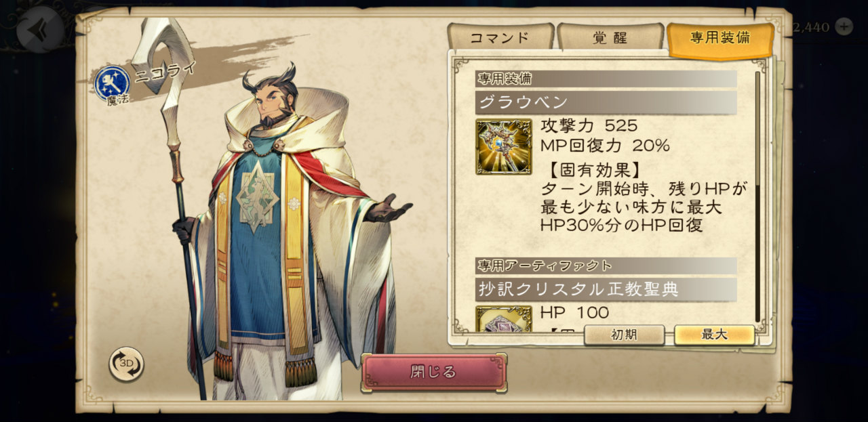868x422 pixels.
Task: Tap the 専用装備 section header in panel
Action: coord(606,79)
